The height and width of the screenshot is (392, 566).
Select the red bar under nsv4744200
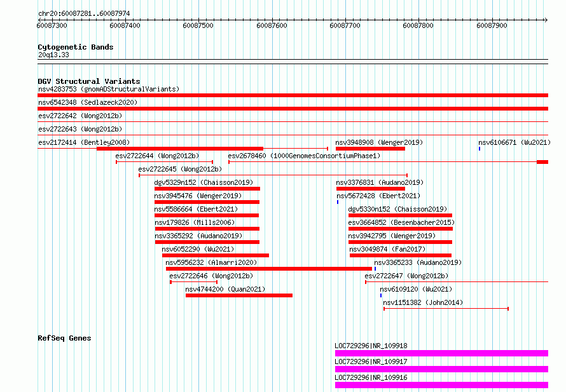[x=239, y=295]
